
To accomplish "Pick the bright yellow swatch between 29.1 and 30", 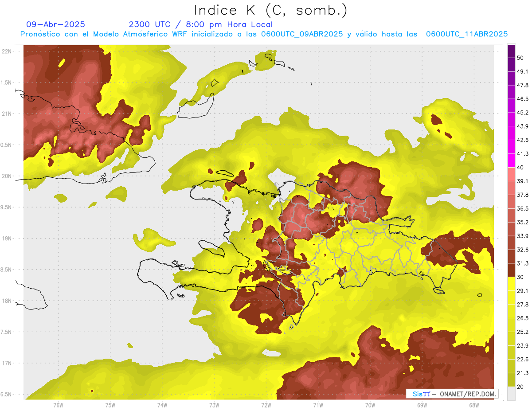I will pos(511,284).
